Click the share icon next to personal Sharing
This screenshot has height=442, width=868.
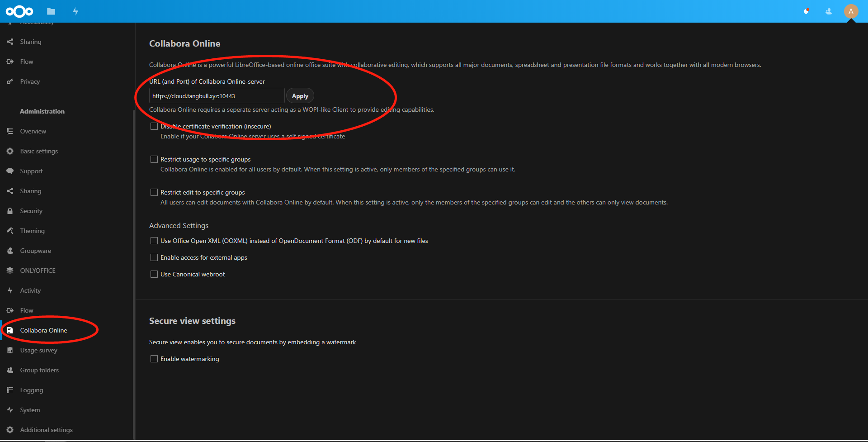(10, 42)
